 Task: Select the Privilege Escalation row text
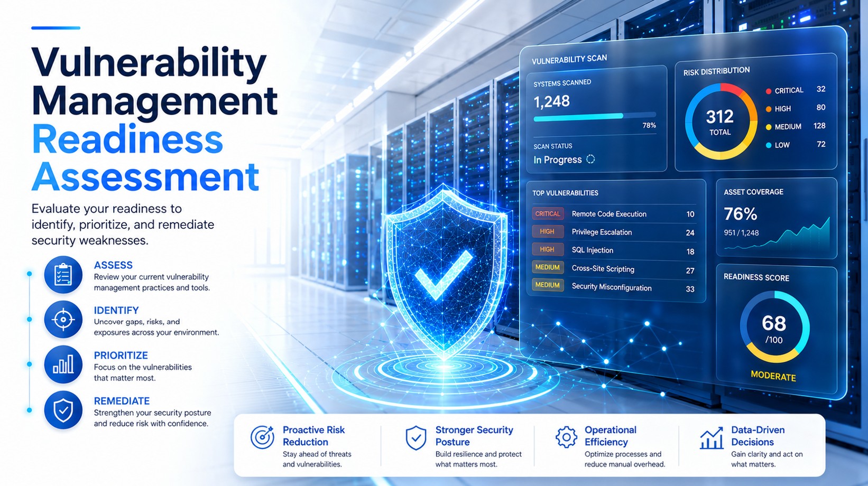(x=602, y=232)
